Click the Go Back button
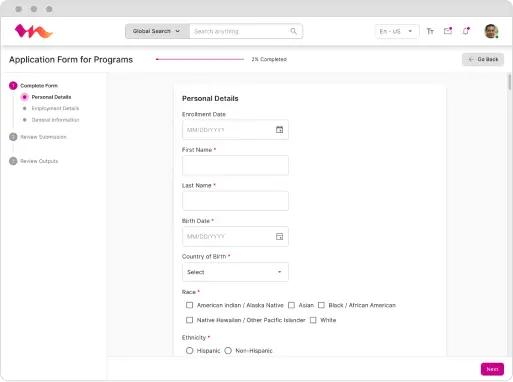This screenshot has height=382, width=513. coord(483,59)
